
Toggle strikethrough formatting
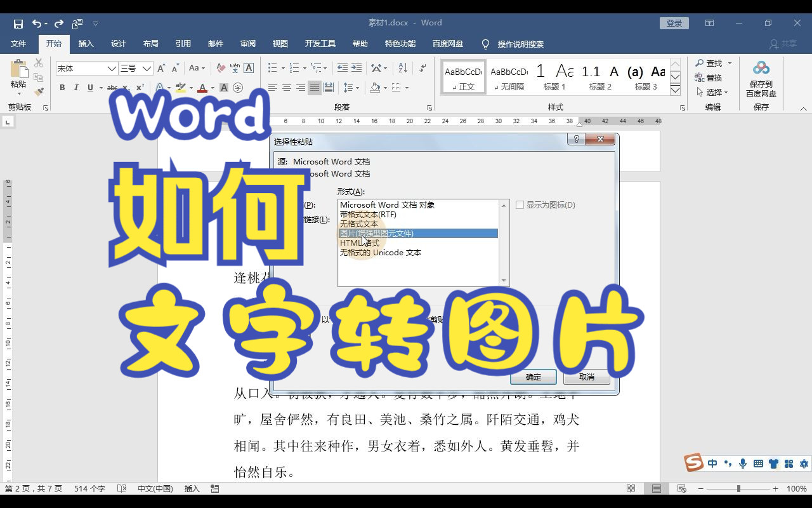pyautogui.click(x=112, y=88)
